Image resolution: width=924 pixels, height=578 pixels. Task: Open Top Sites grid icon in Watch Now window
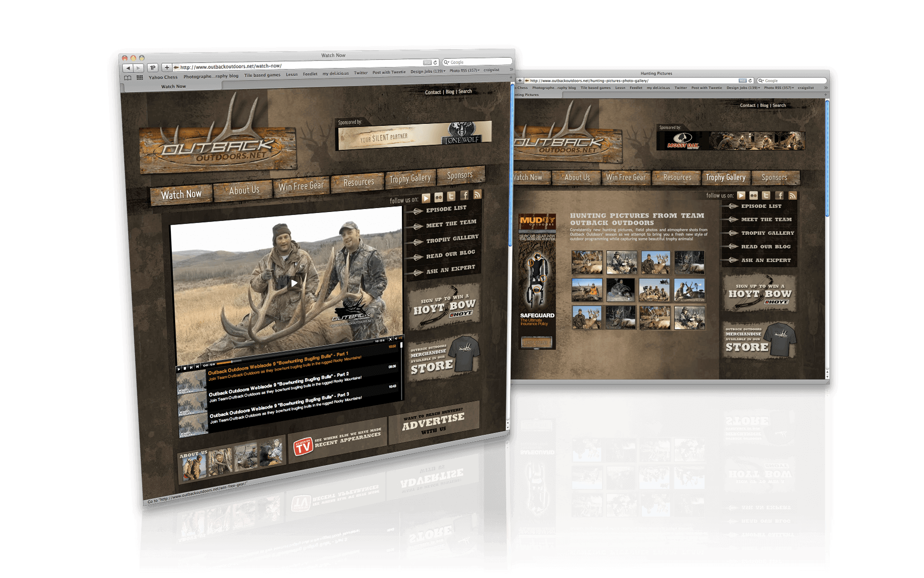(x=140, y=78)
